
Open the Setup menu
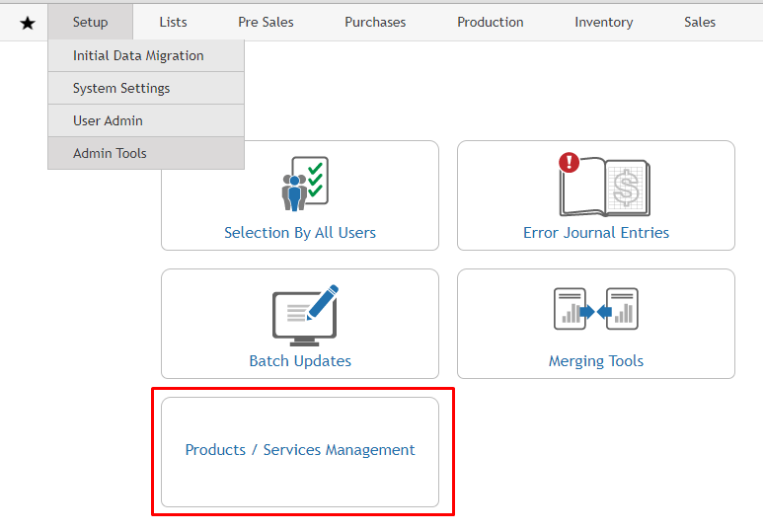tap(90, 22)
